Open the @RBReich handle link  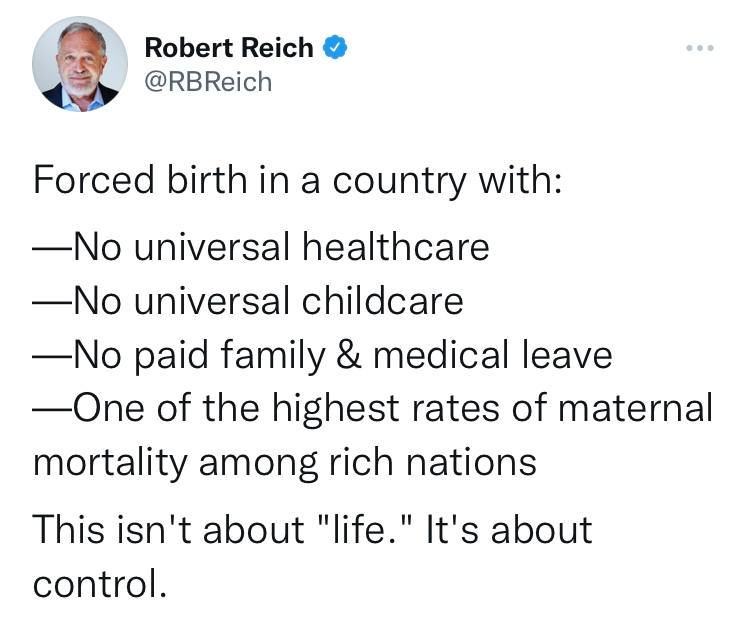pos(208,81)
